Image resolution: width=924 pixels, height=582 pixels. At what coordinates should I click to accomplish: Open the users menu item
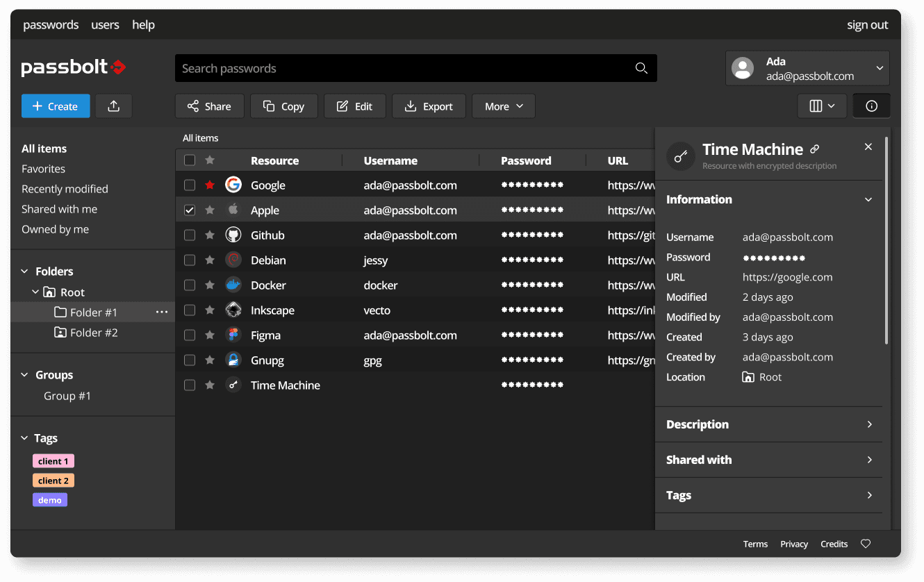[x=105, y=25]
